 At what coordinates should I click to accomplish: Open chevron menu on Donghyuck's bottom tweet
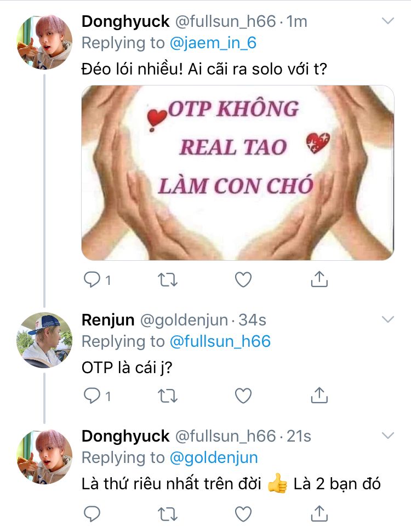coord(387,436)
